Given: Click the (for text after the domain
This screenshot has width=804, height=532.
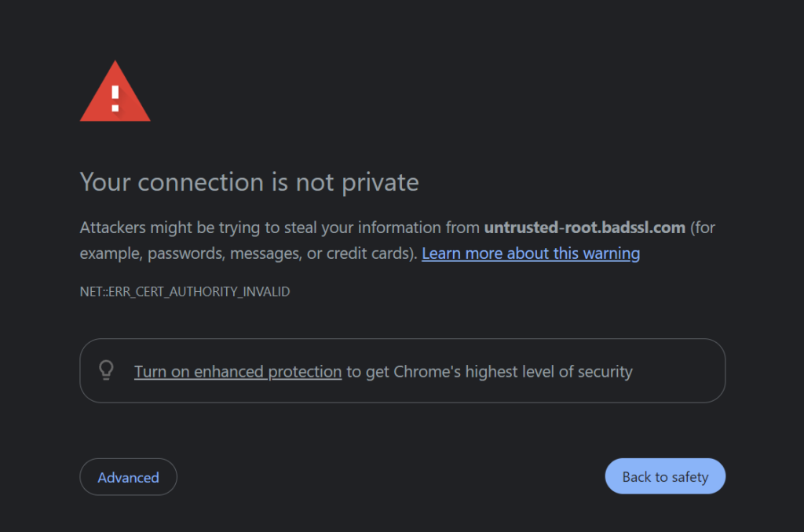Looking at the screenshot, I should 703,228.
